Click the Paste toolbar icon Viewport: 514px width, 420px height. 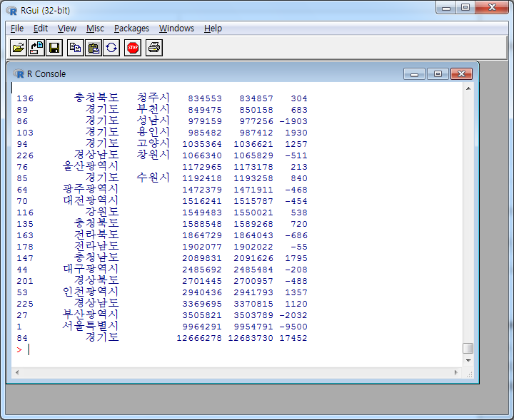[94, 48]
